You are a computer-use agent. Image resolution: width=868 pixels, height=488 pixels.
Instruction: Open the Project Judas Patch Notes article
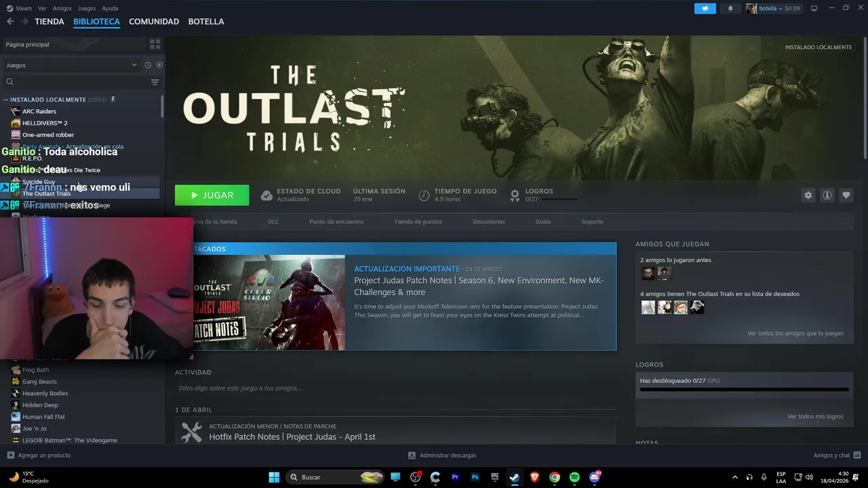[479, 286]
